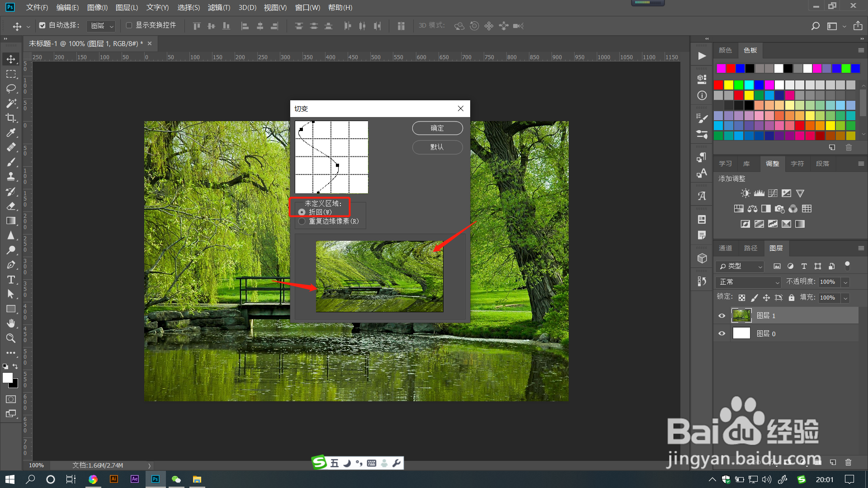
Task: Close the 切变 dialog
Action: 460,108
